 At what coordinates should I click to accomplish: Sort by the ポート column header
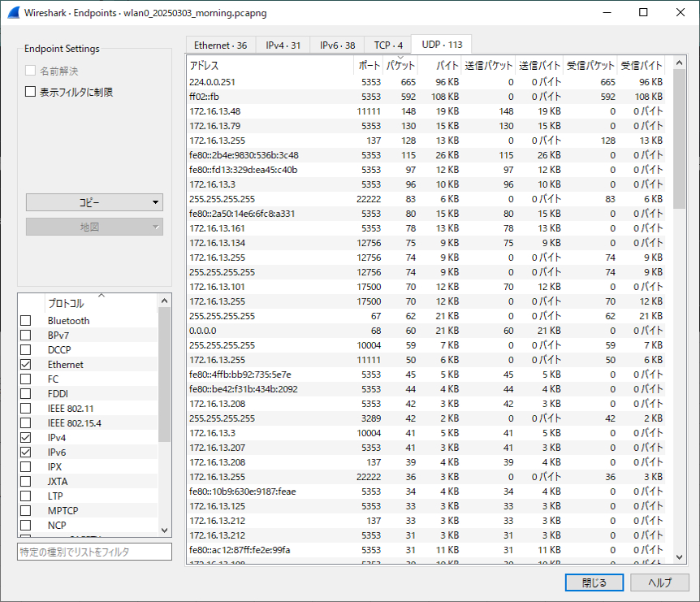point(369,65)
